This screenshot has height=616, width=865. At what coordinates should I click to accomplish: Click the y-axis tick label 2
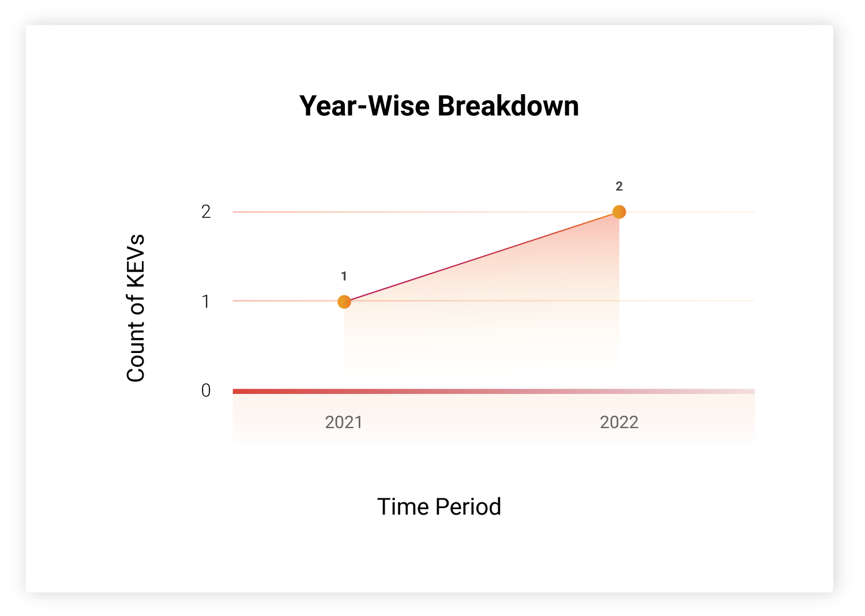(x=206, y=212)
